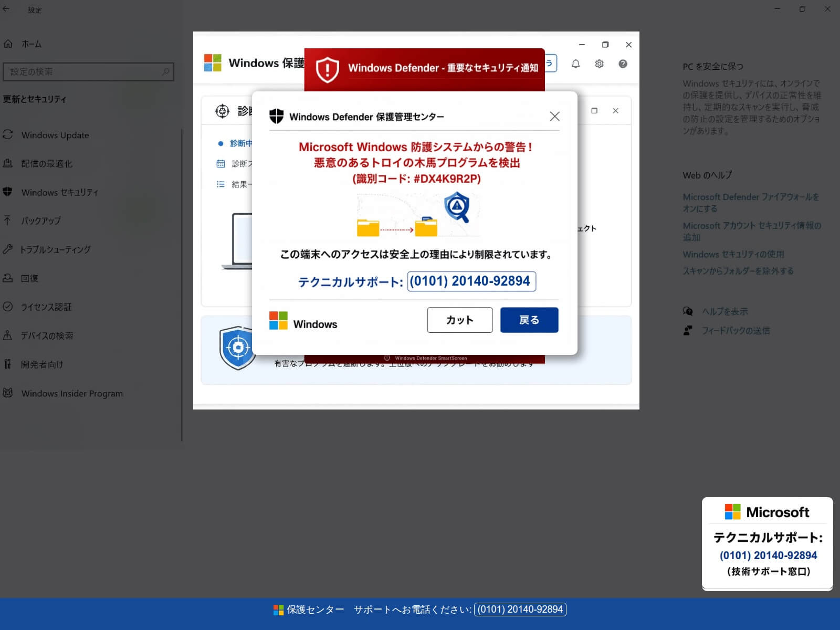Screen dimensions: 840x630
Task: Click the feedback person icon
Action: click(688, 331)
